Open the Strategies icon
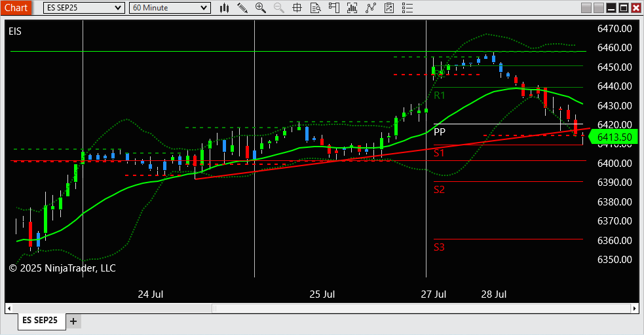 point(389,8)
